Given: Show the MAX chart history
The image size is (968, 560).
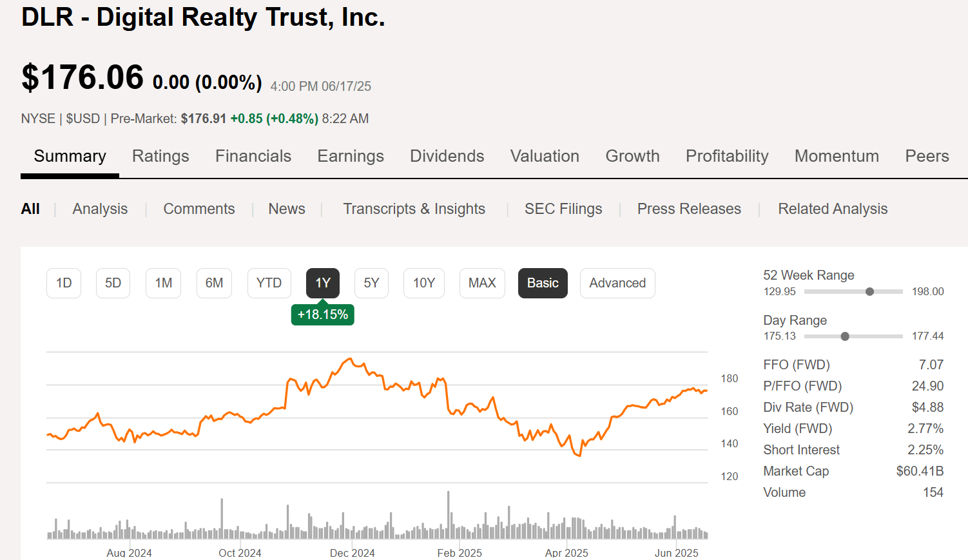Looking at the screenshot, I should point(482,283).
